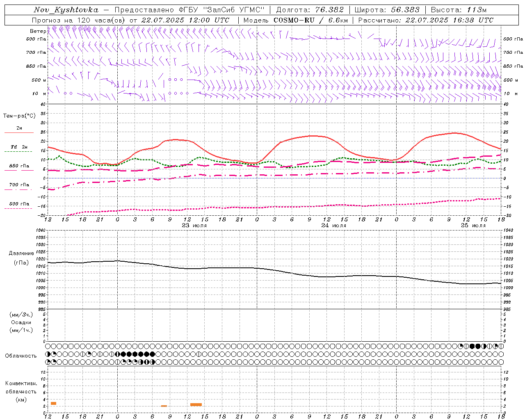Click the '500 м' wind level label on the left
The height and width of the screenshot is (420, 525).
39,80
